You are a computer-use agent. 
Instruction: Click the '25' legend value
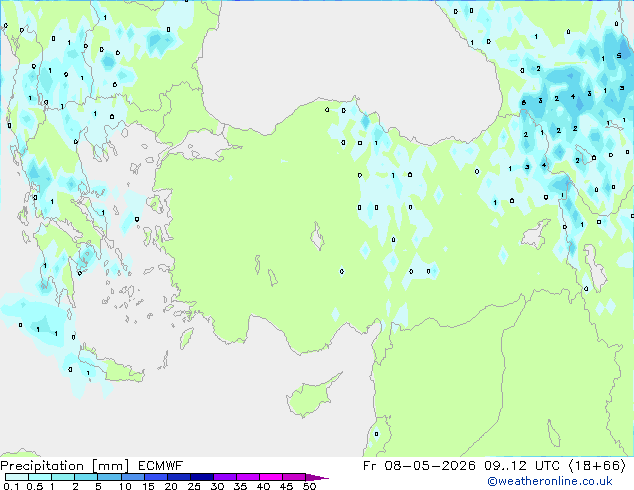tap(194, 486)
